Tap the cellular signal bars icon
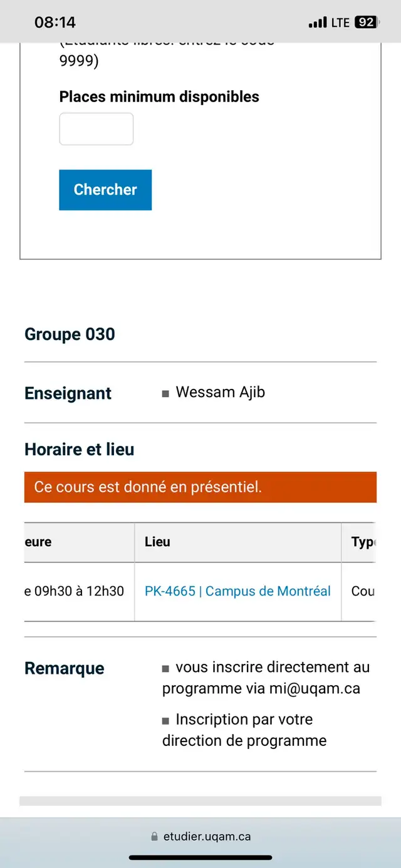The height and width of the screenshot is (868, 401). click(318, 23)
